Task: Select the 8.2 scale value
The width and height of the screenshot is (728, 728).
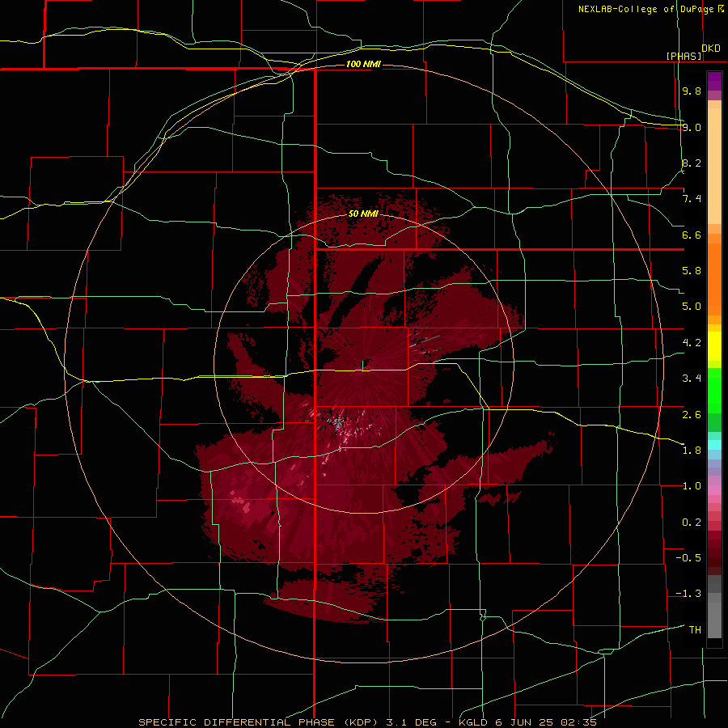Action: pos(692,163)
